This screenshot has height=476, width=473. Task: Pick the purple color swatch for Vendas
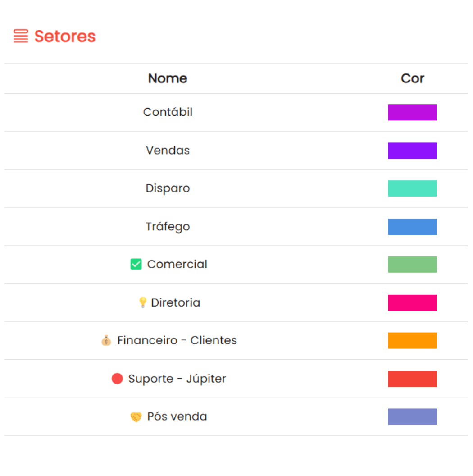tap(412, 151)
